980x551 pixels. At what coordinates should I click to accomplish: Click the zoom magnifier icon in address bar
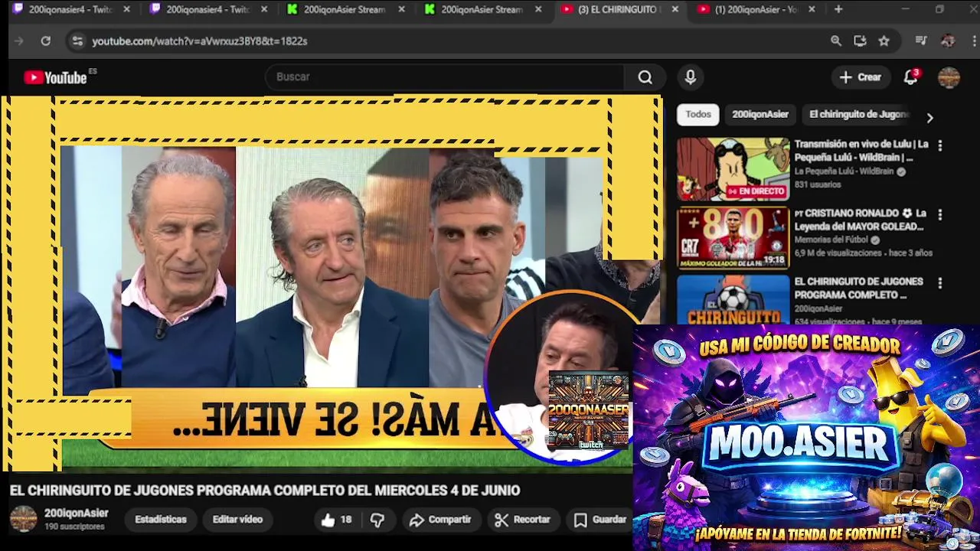point(836,41)
